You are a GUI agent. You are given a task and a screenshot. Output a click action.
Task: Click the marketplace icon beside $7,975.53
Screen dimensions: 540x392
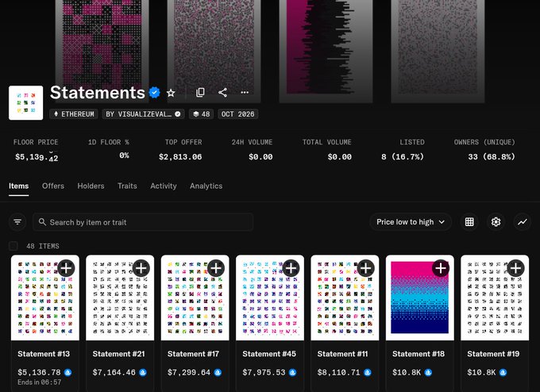(293, 372)
